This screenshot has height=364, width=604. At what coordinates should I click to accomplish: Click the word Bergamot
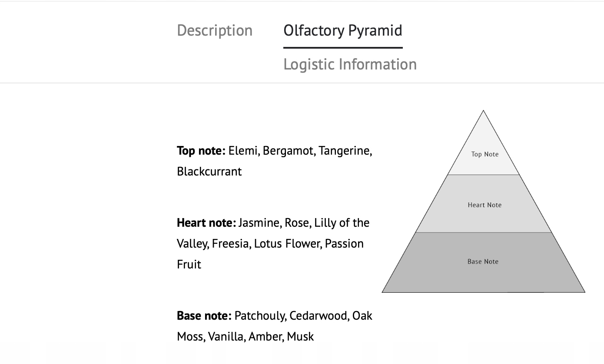[289, 151]
